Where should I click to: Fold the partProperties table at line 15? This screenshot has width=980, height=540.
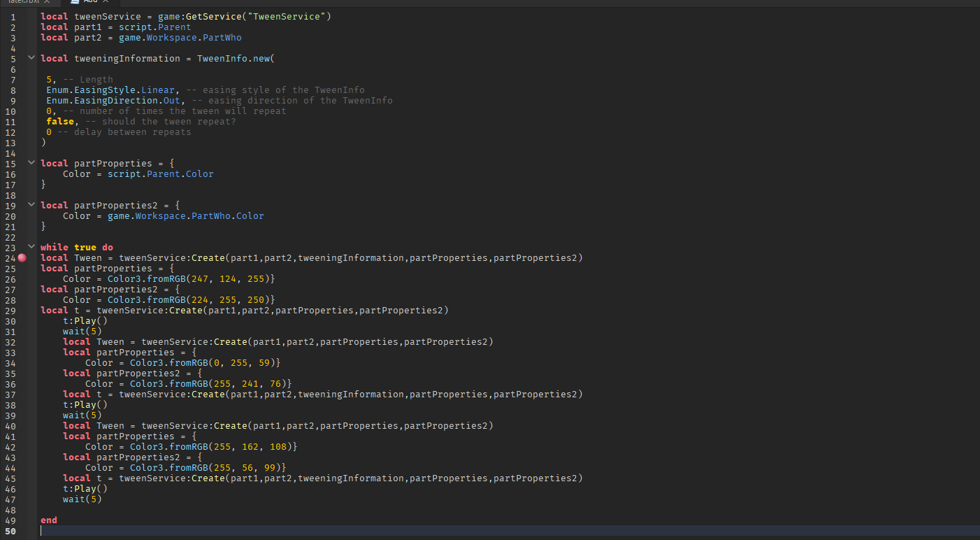pos(31,164)
